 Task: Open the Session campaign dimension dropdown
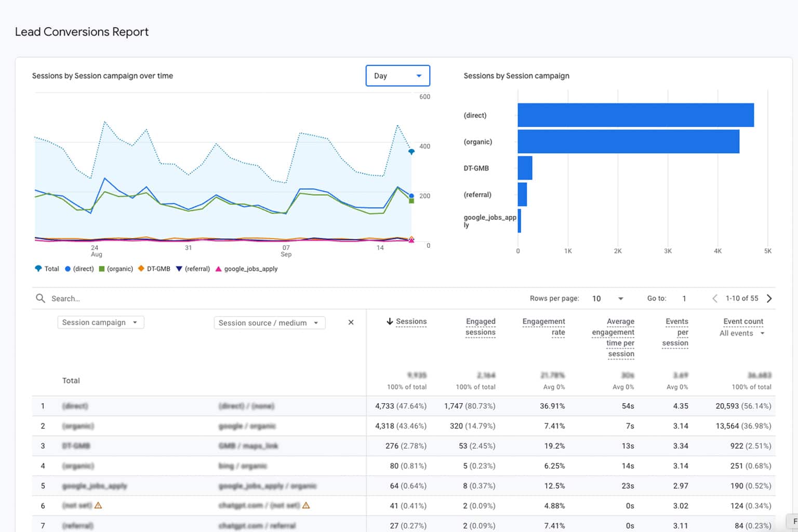click(100, 323)
